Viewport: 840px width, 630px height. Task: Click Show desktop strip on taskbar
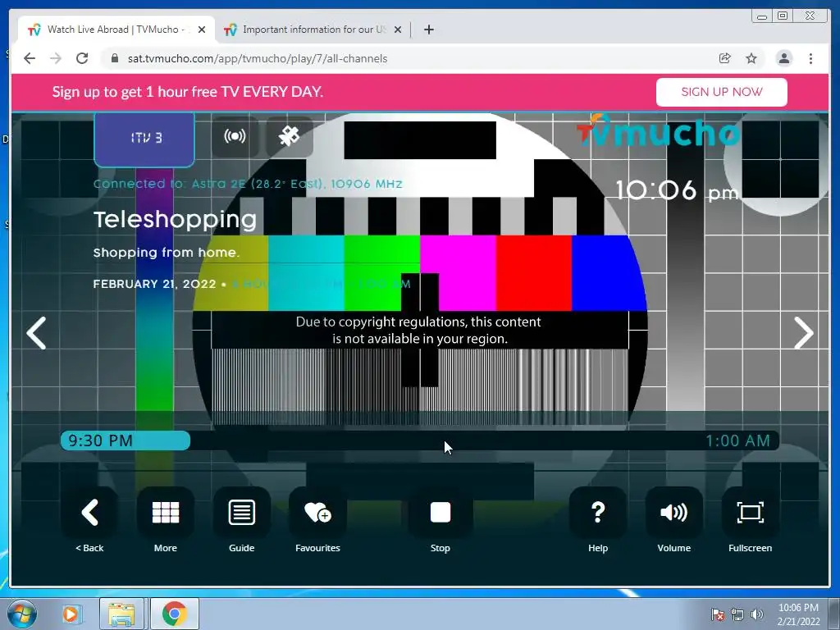(834, 614)
